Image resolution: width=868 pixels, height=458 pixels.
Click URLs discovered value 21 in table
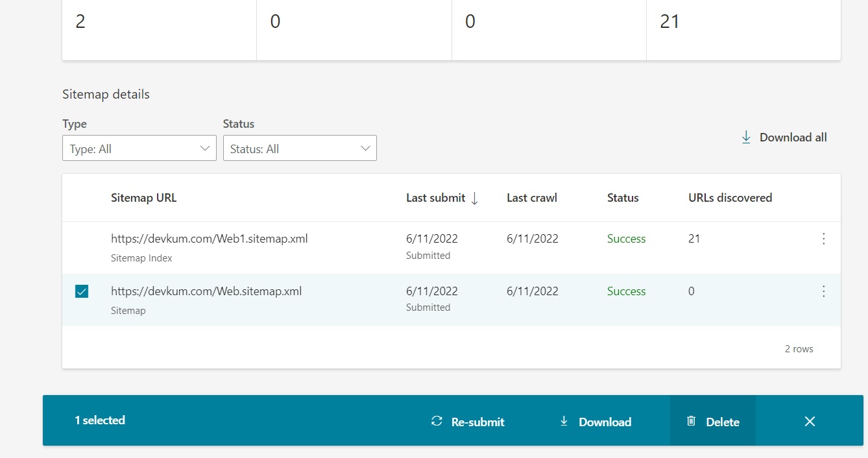point(694,239)
